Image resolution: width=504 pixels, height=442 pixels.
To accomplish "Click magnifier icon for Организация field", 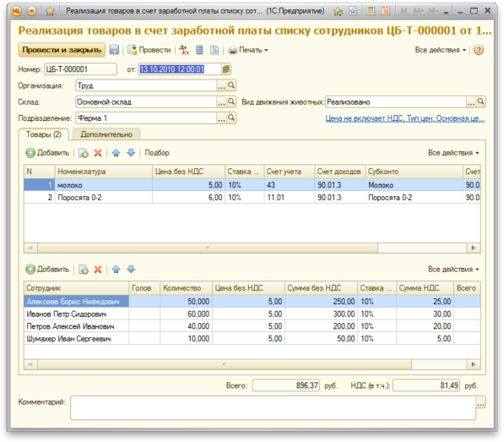I will click(x=231, y=85).
